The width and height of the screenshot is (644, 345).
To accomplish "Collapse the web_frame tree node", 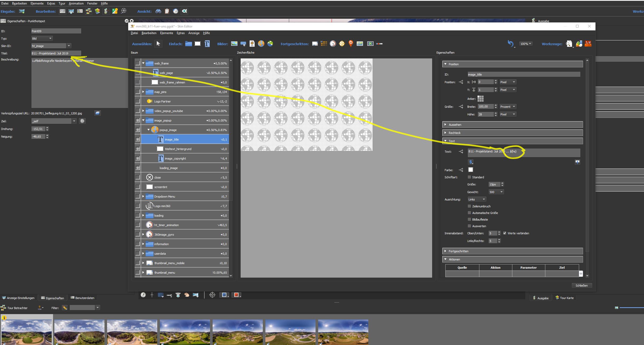I will click(143, 63).
